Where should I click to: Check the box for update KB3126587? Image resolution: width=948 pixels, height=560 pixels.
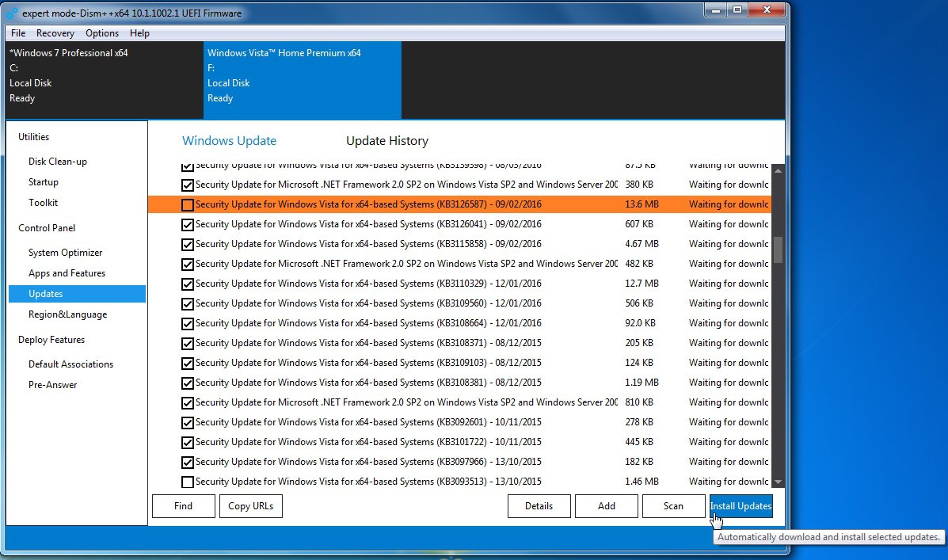point(188,205)
